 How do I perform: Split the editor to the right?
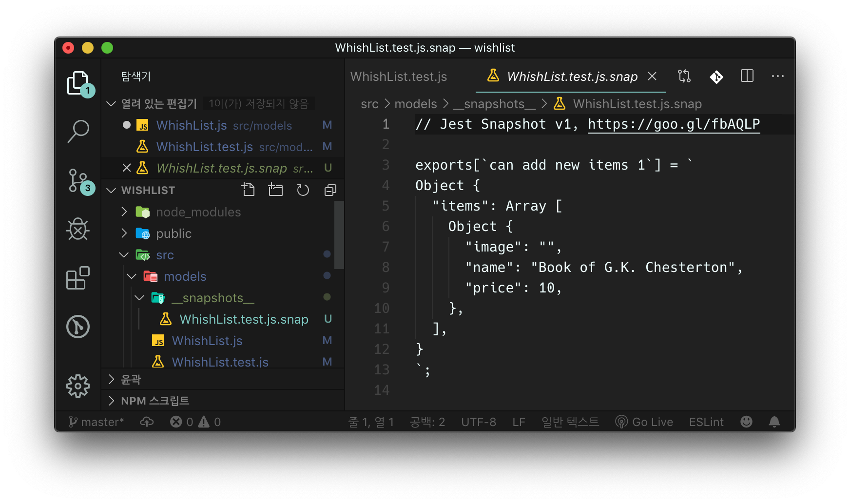click(x=747, y=76)
